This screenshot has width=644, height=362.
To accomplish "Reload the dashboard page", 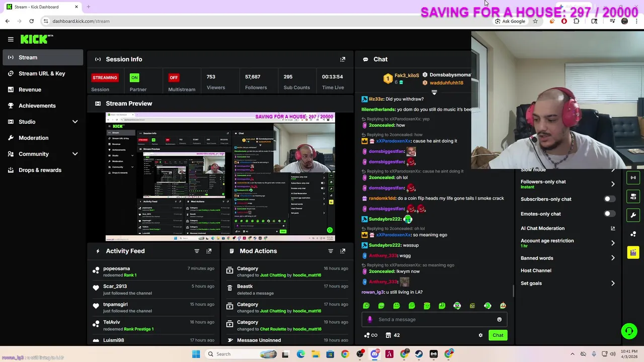I will tap(31, 21).
